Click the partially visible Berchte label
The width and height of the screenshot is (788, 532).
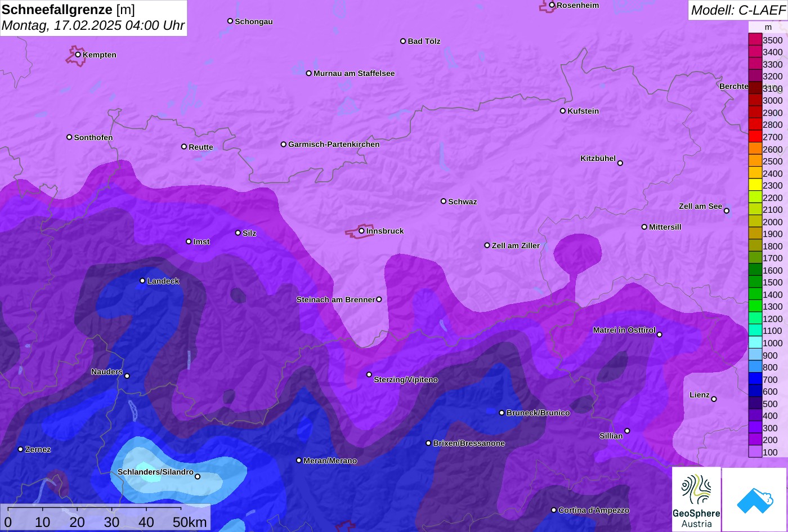click(733, 86)
